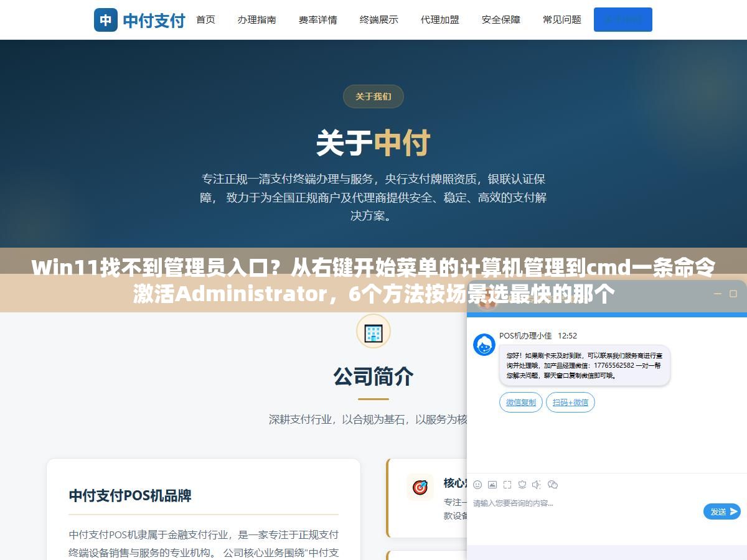The width and height of the screenshot is (747, 560).
Task: Click the target icon on 核心 card
Action: (420, 487)
